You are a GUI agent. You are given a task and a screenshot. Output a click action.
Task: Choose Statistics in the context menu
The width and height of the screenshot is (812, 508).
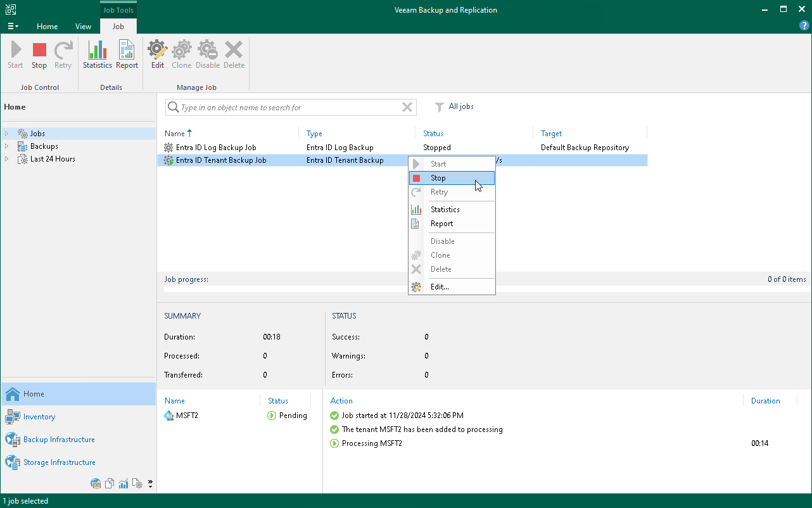tap(452, 210)
